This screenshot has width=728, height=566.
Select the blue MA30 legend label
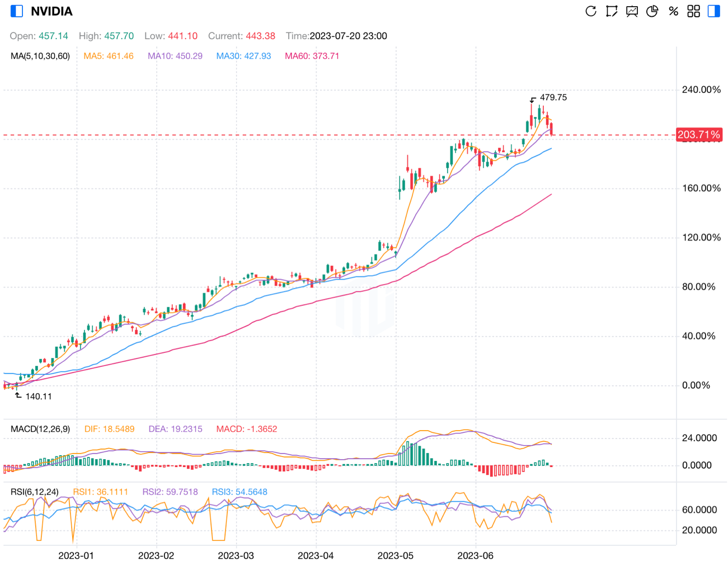pyautogui.click(x=243, y=56)
